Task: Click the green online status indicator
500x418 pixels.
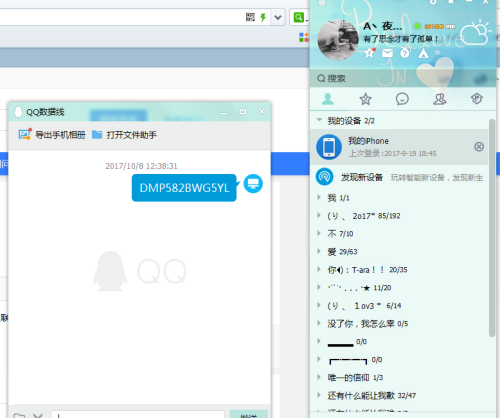Action: (417, 26)
